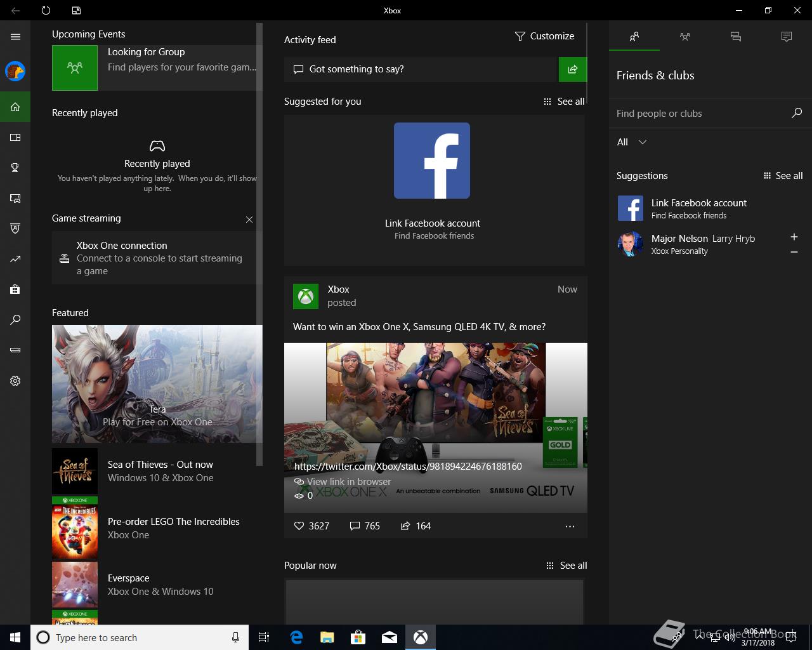The image size is (812, 650).
Task: Open the twitter.com/Xbox status link
Action: coord(408,466)
